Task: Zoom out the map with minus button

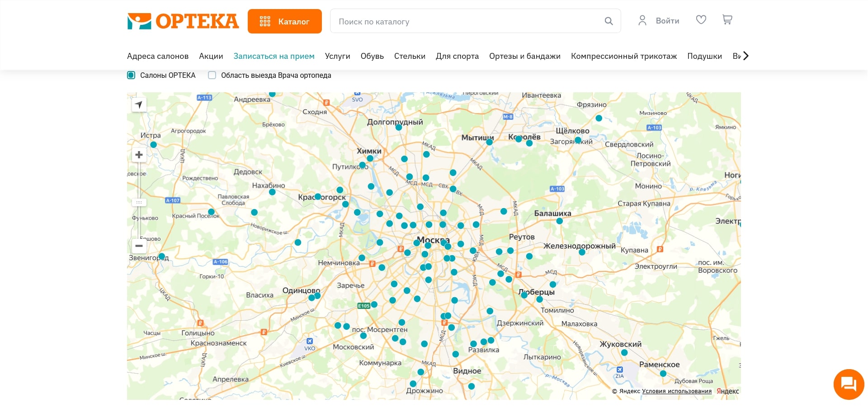Action: pyautogui.click(x=139, y=246)
